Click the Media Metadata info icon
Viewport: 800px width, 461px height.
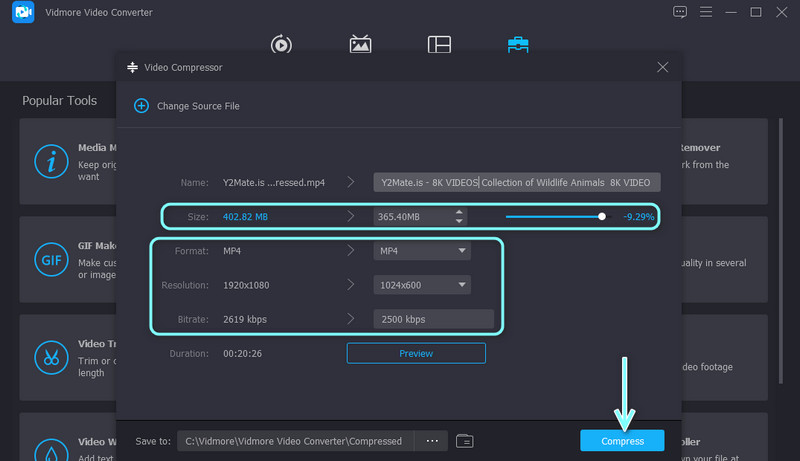coord(49,161)
